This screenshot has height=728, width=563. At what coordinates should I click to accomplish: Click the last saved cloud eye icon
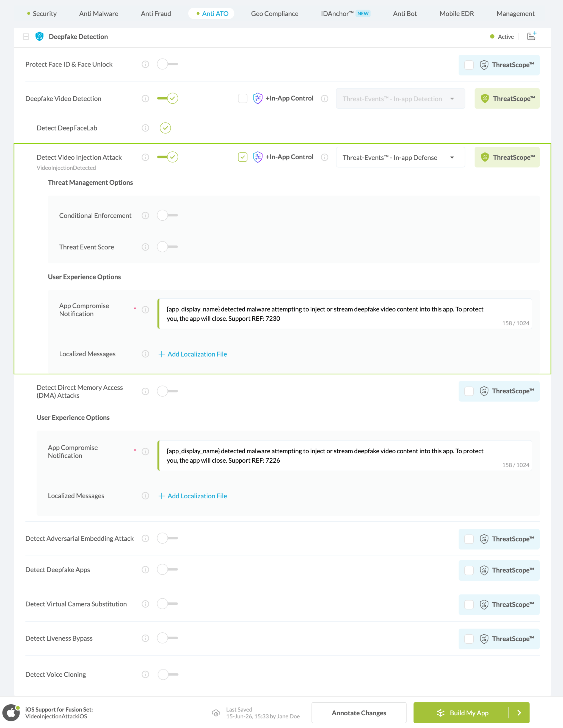pyautogui.click(x=216, y=713)
